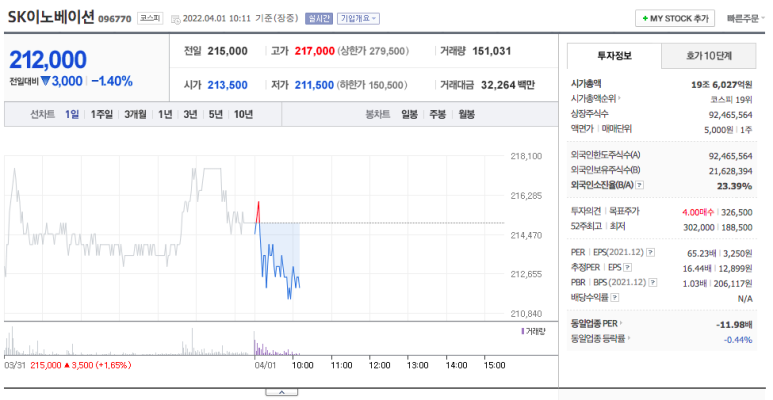Open 동일업종 PER arrow link
The image size is (773, 400).
(621, 324)
